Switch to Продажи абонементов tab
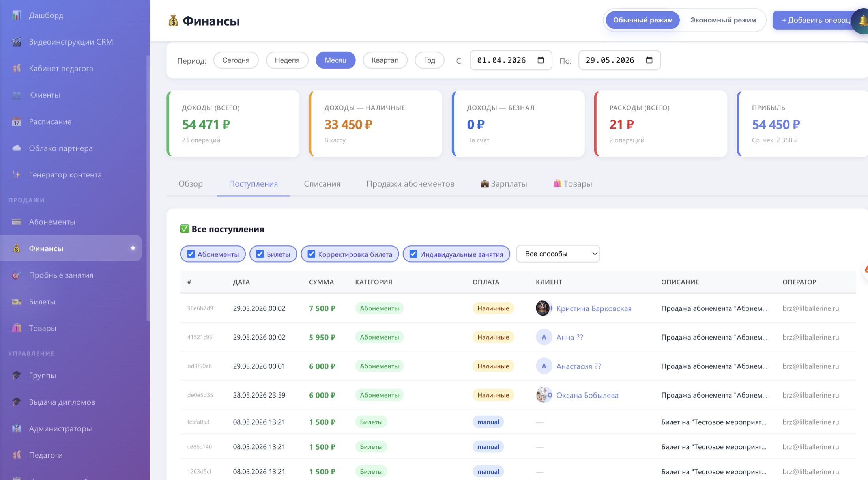The width and height of the screenshot is (868, 480). click(410, 184)
